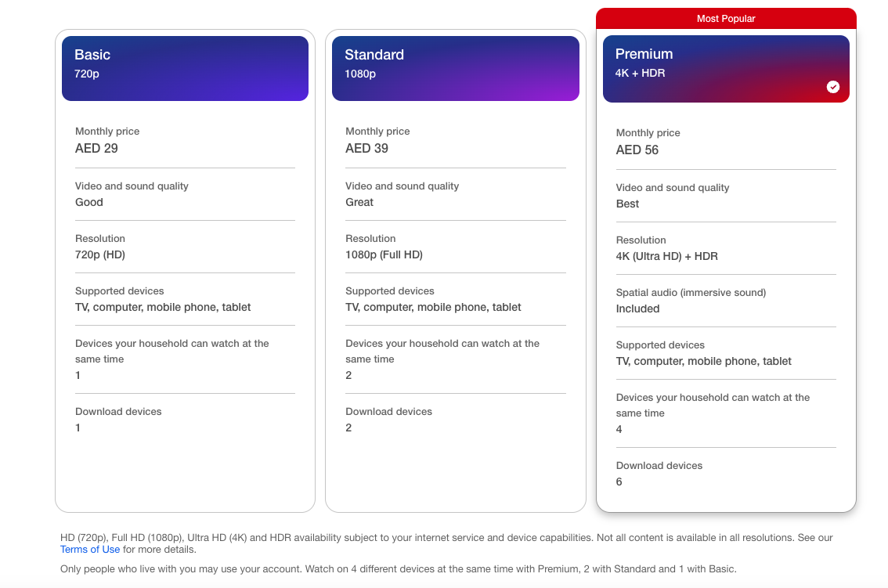Click the selected checkmark icon on Premium
Screen dimensions: 888x588
pos(833,87)
